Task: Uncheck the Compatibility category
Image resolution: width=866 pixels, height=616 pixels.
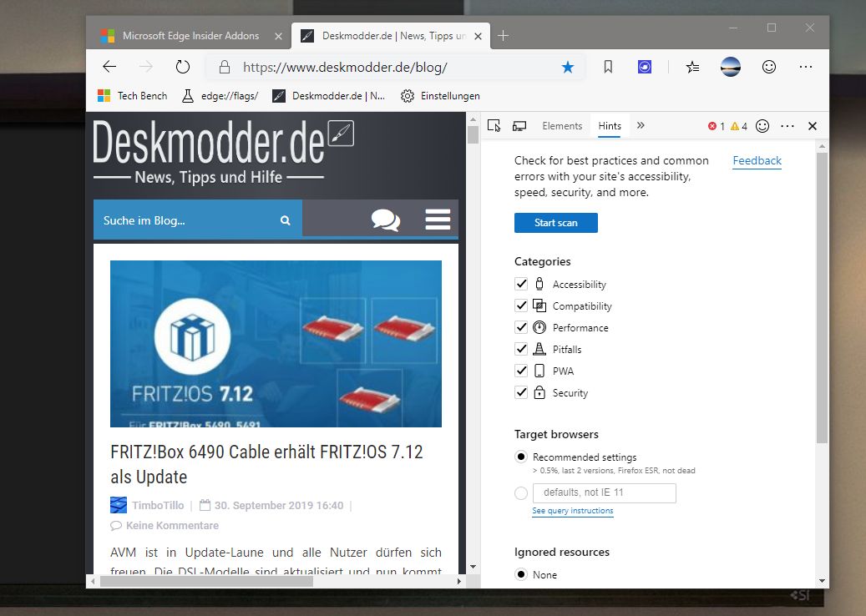Action: 521,305
